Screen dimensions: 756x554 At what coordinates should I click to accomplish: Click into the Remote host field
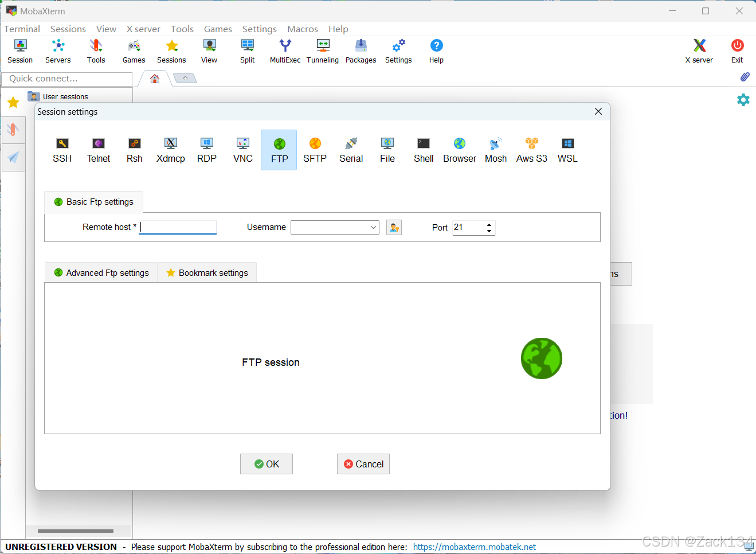(x=178, y=227)
